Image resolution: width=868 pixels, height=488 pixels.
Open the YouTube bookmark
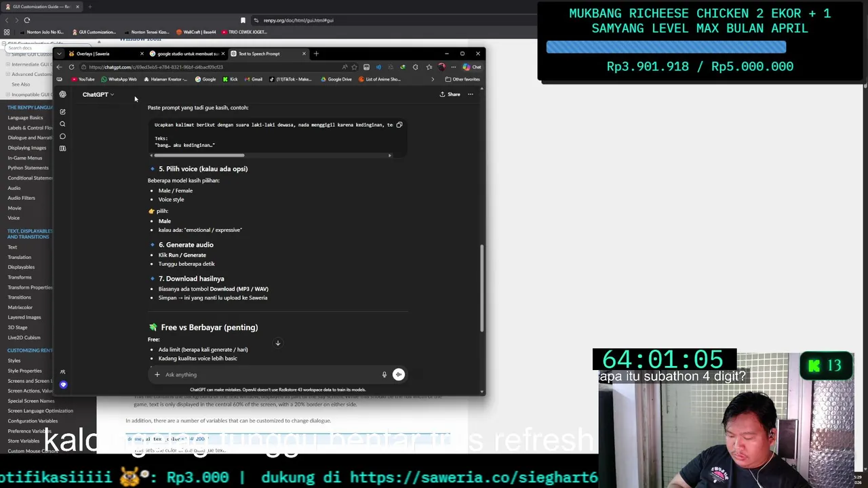coord(83,79)
